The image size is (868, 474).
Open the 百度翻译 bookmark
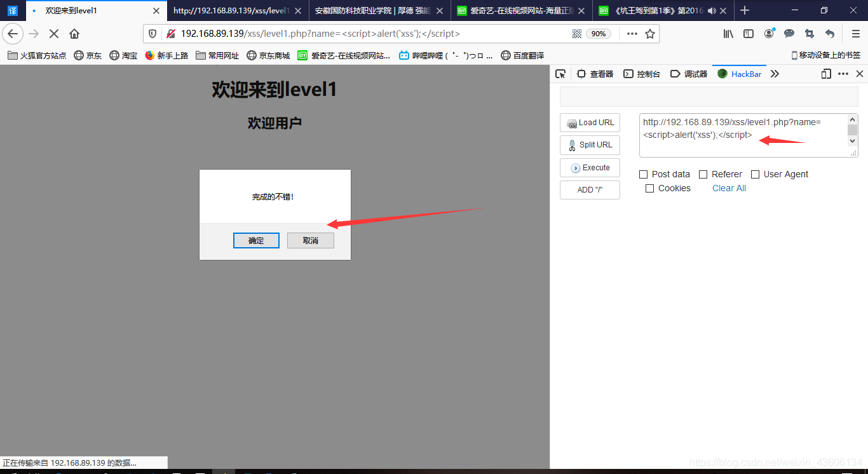click(x=522, y=55)
